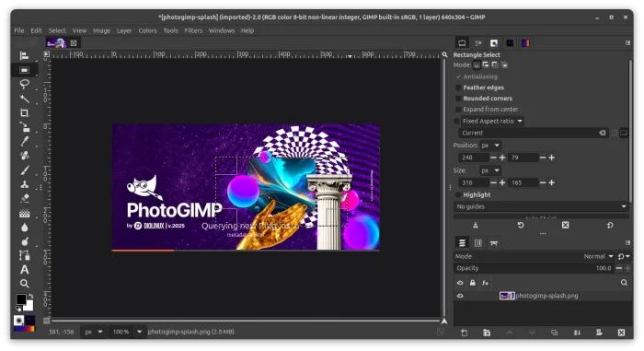Open the Layer menu

coord(124,30)
